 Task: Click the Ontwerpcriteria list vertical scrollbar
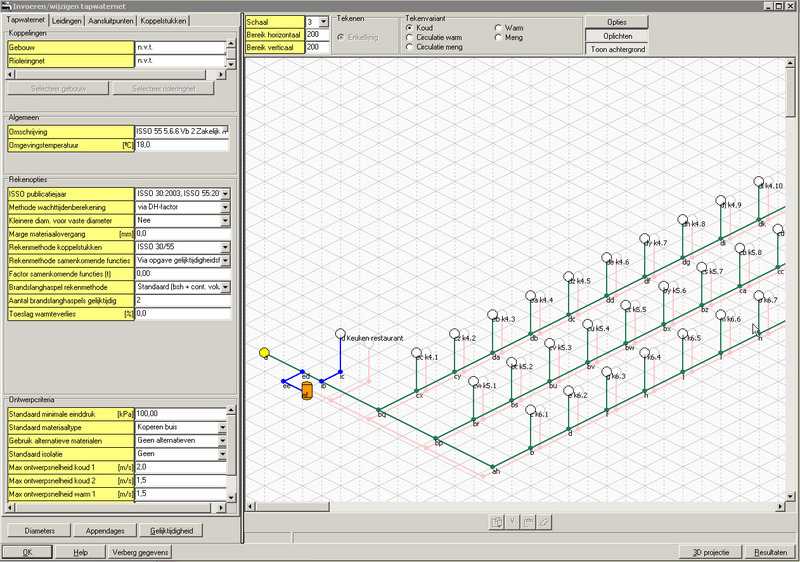[231, 453]
